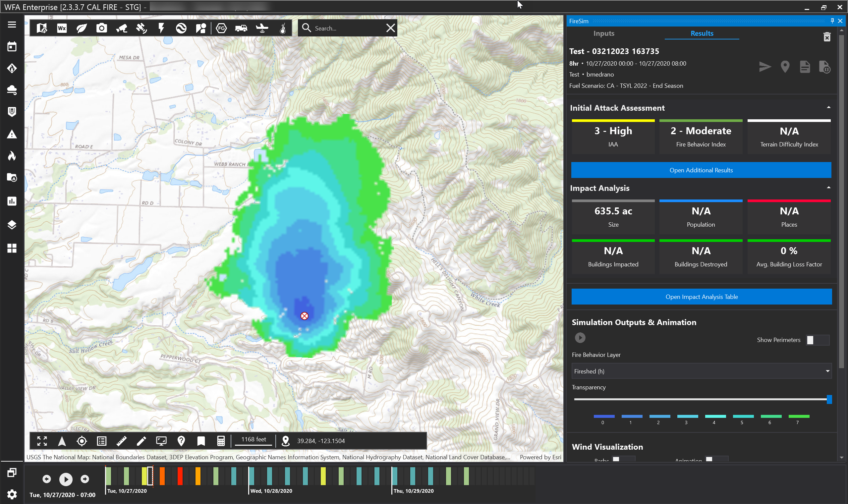This screenshot has height=504, width=848.
Task: Click the Wx weather toolbar icon
Action: coord(61,28)
